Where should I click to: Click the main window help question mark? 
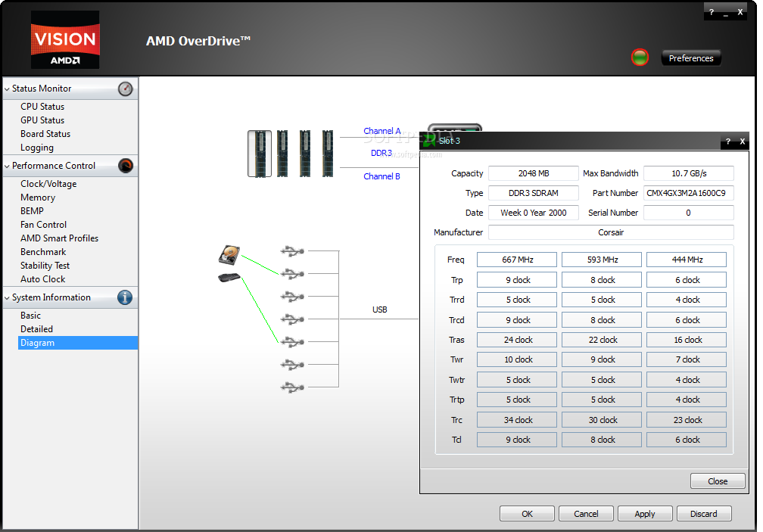pos(712,12)
